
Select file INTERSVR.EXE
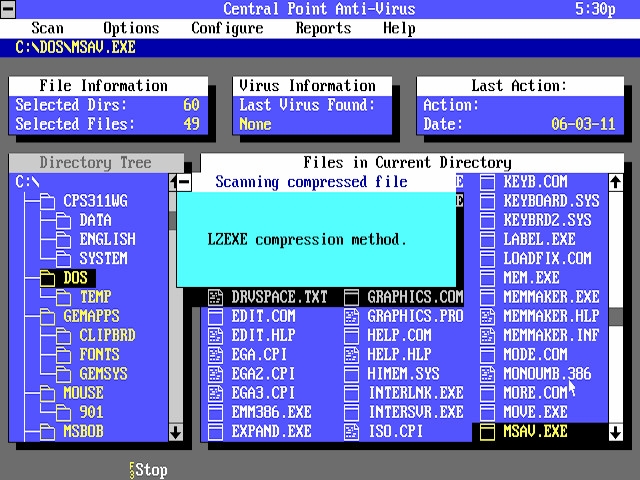(x=416, y=412)
